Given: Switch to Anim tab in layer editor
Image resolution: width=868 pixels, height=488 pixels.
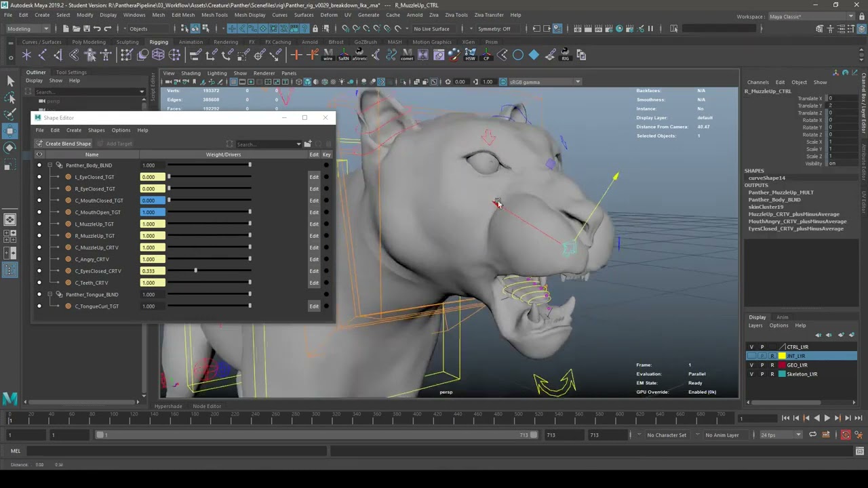Looking at the screenshot, I should (x=783, y=317).
